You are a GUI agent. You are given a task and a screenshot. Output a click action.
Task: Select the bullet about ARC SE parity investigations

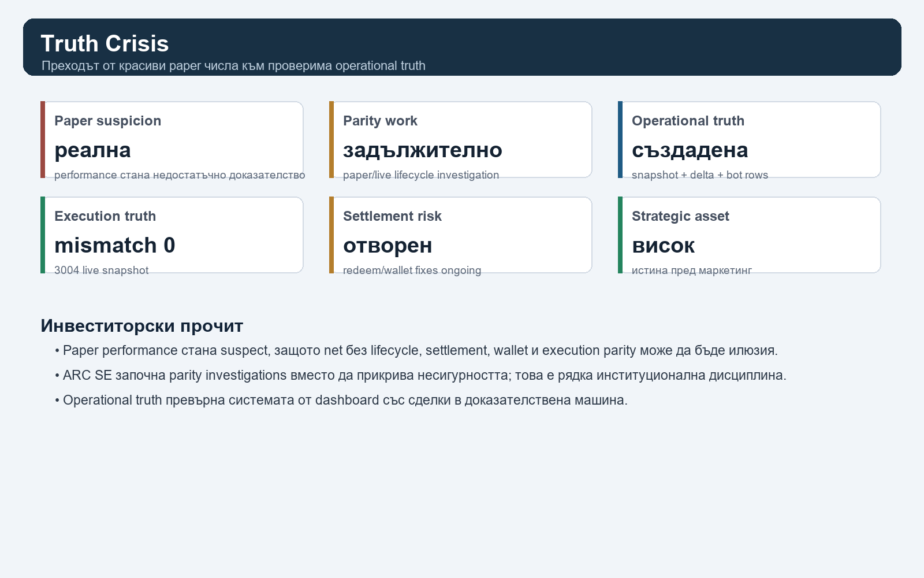(420, 376)
